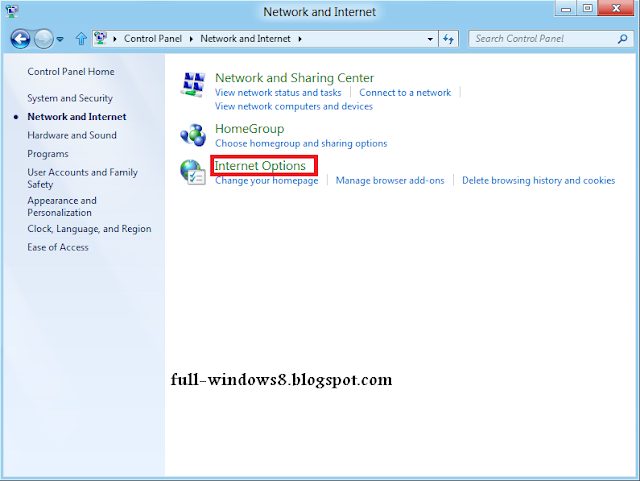
Task: Click the Control Panel icon in address bar
Action: pyautogui.click(x=100, y=38)
